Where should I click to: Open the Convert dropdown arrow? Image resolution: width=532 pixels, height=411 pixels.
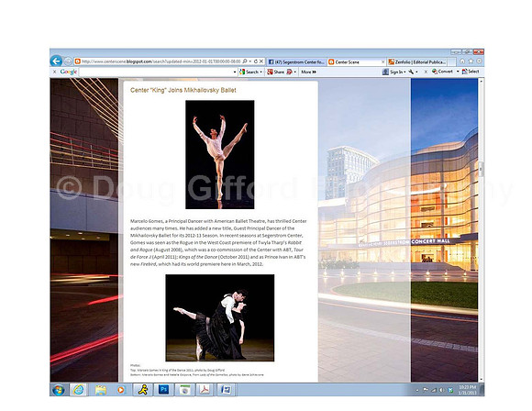coord(458,72)
